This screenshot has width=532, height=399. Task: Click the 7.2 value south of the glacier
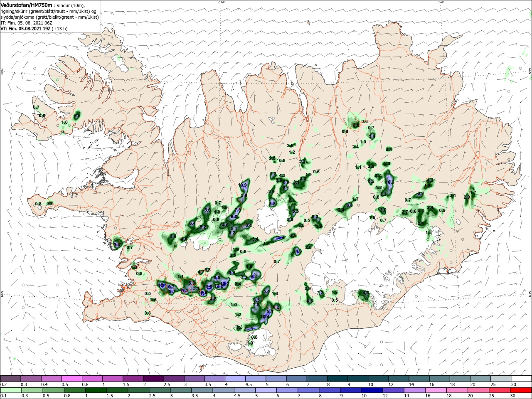(320, 293)
